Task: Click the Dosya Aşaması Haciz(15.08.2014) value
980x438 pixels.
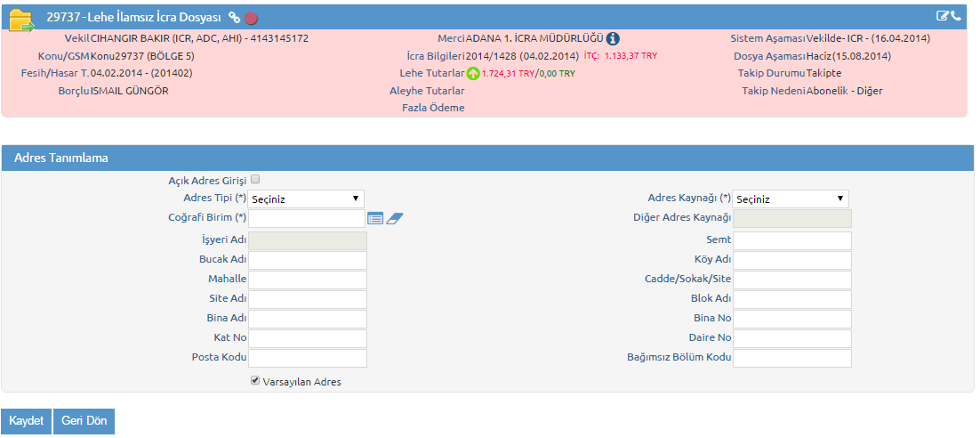Action: [848, 56]
